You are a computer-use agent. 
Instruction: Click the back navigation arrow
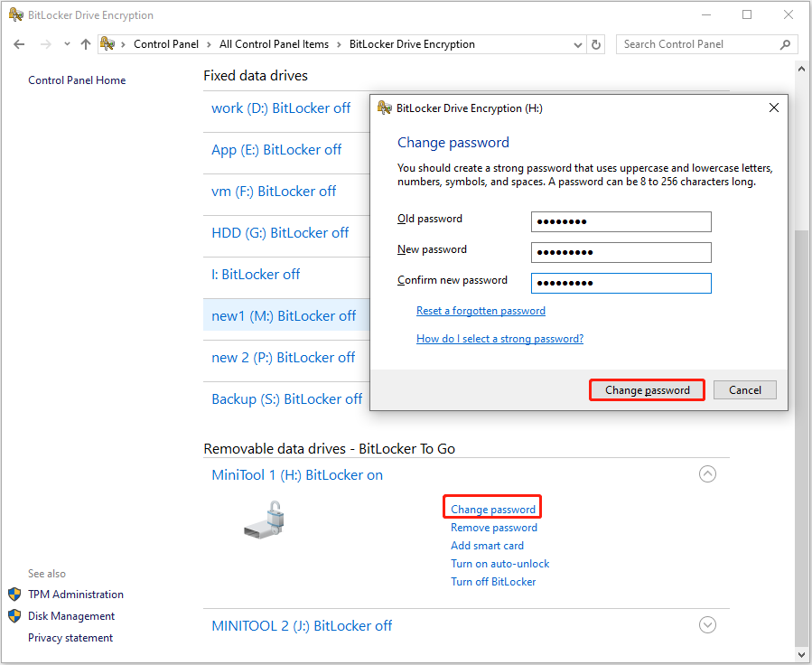[19, 43]
